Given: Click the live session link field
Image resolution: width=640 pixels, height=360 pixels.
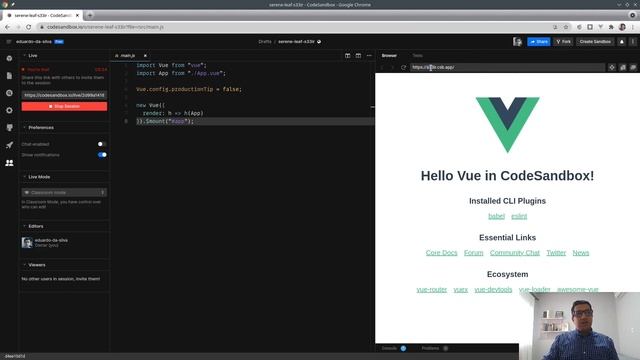Looking at the screenshot, I should tap(64, 95).
